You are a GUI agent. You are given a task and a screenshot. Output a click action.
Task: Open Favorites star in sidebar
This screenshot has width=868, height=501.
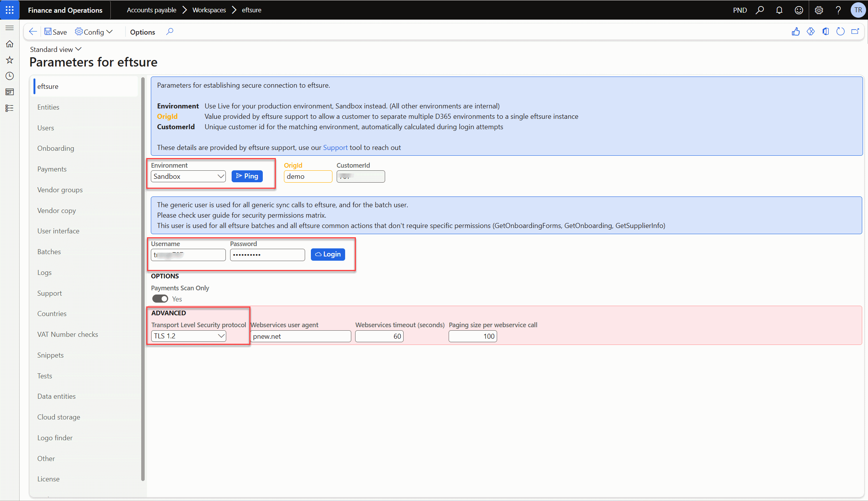pyautogui.click(x=10, y=60)
